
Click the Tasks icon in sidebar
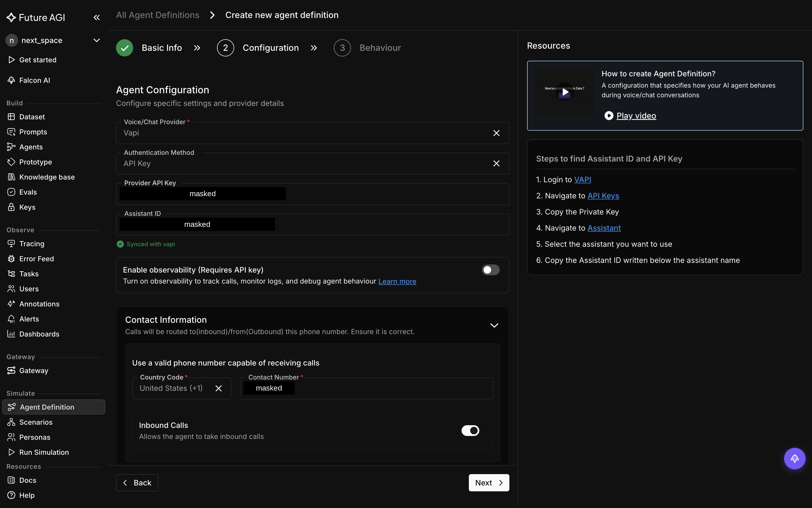[11, 274]
